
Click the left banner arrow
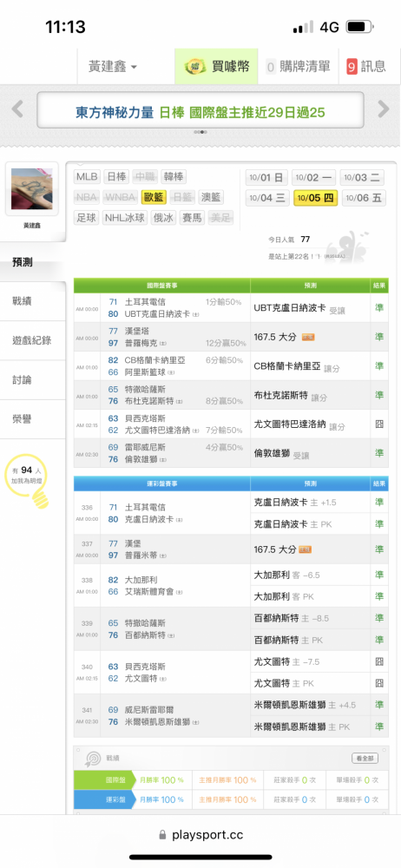(x=17, y=109)
